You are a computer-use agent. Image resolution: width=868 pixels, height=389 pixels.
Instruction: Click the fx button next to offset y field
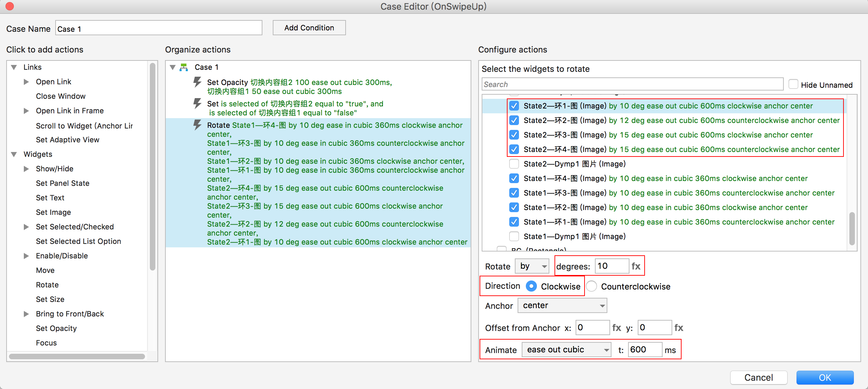click(679, 328)
